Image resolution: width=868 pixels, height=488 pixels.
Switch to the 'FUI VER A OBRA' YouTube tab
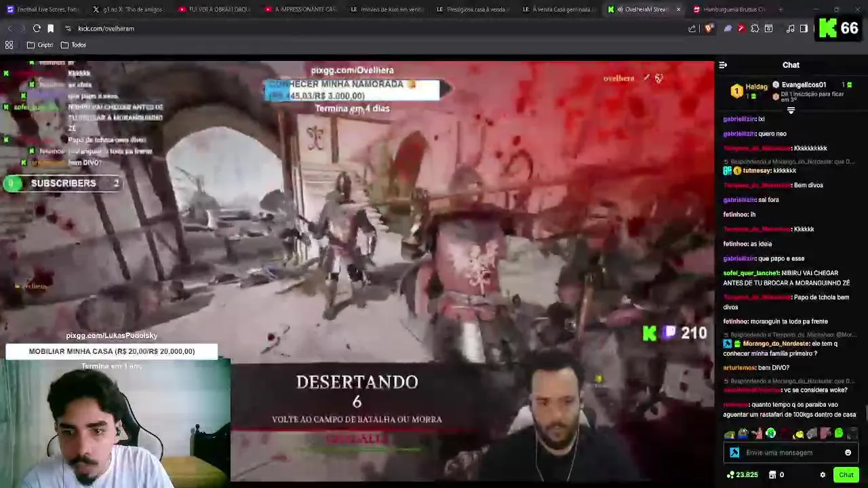[x=215, y=9]
